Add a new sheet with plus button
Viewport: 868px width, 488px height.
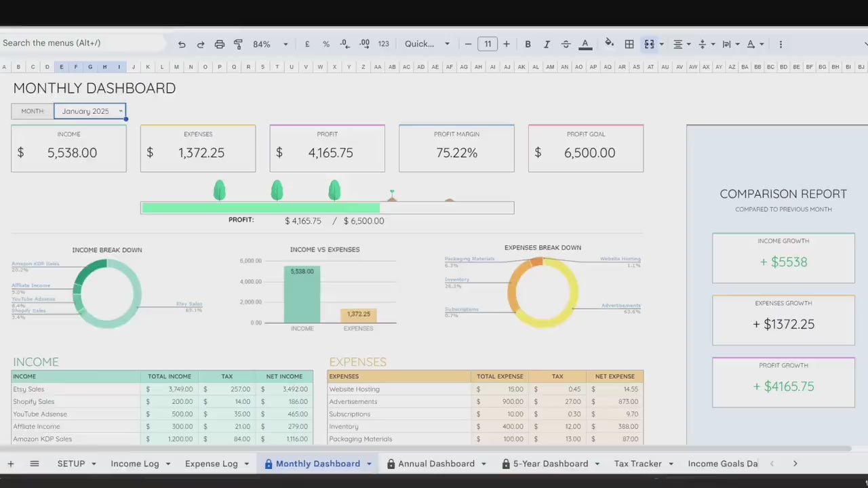click(11, 464)
